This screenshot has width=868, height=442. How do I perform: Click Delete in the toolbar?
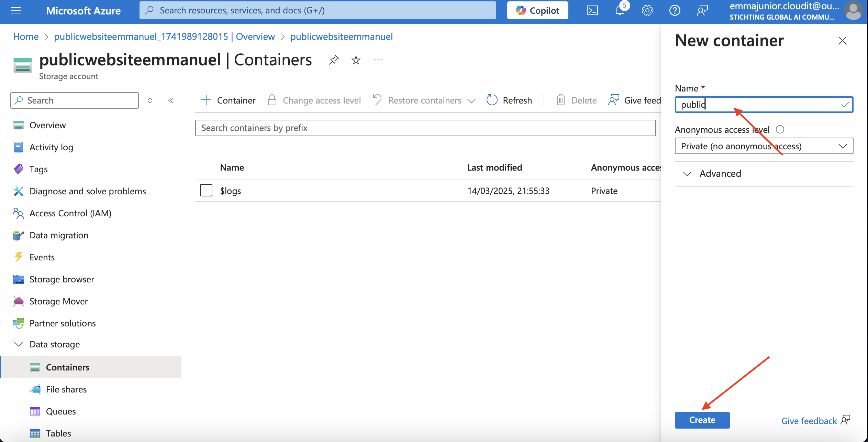577,100
